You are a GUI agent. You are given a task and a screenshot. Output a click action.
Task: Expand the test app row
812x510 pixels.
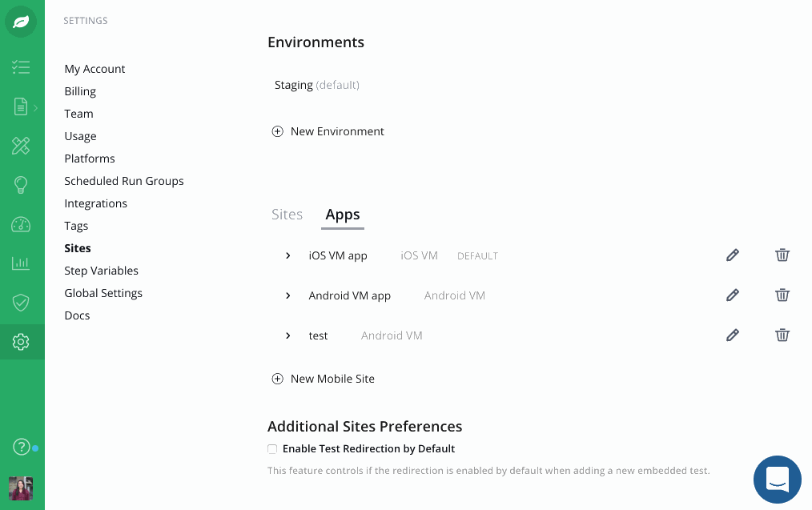pos(288,335)
